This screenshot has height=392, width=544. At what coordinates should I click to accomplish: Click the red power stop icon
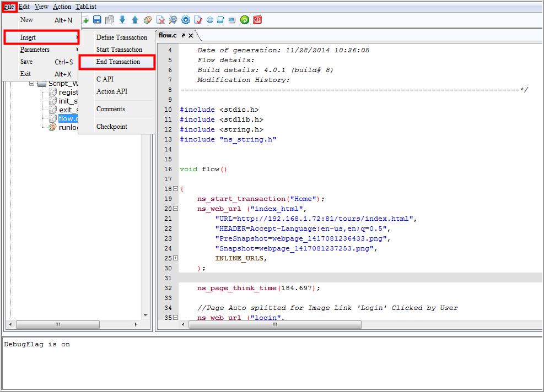(257, 20)
